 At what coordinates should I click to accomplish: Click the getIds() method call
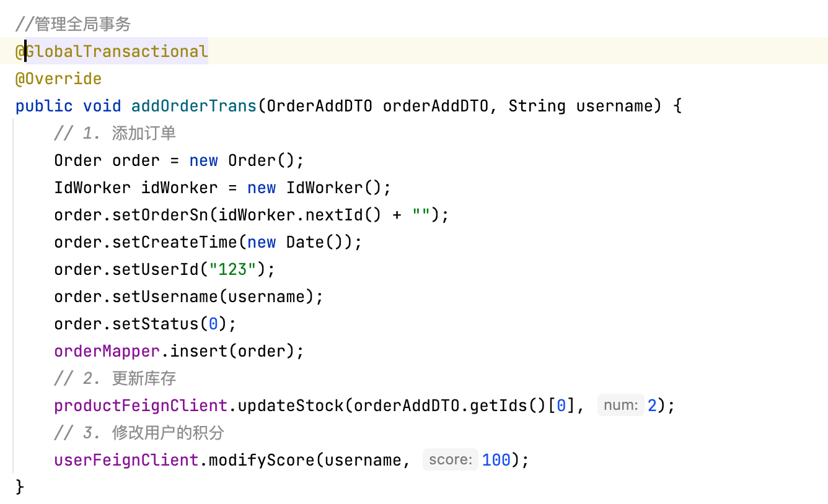click(508, 406)
